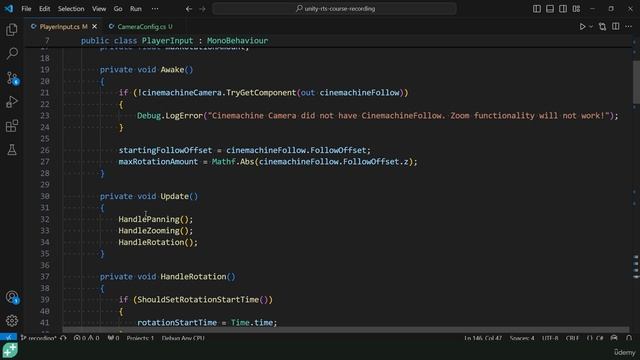Open the ports forwarded status item
The height and width of the screenshot is (360, 640).
(113, 338)
